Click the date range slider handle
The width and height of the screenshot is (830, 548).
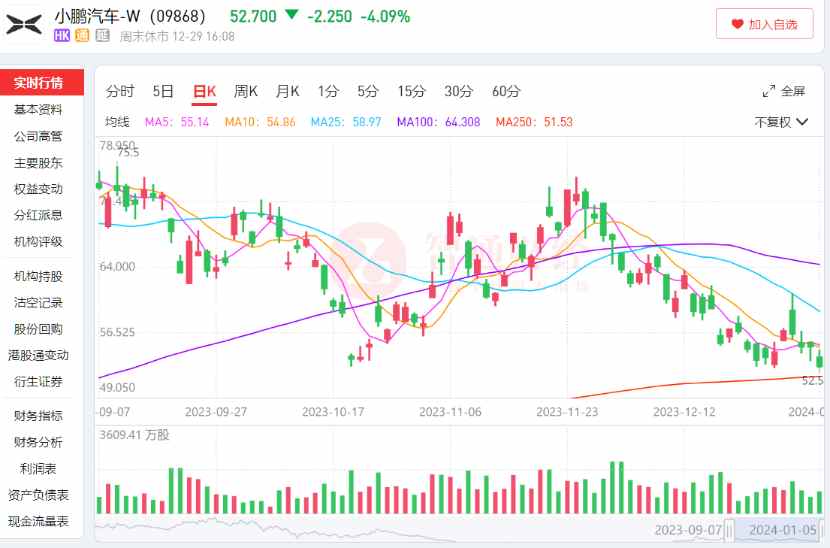tap(729, 529)
